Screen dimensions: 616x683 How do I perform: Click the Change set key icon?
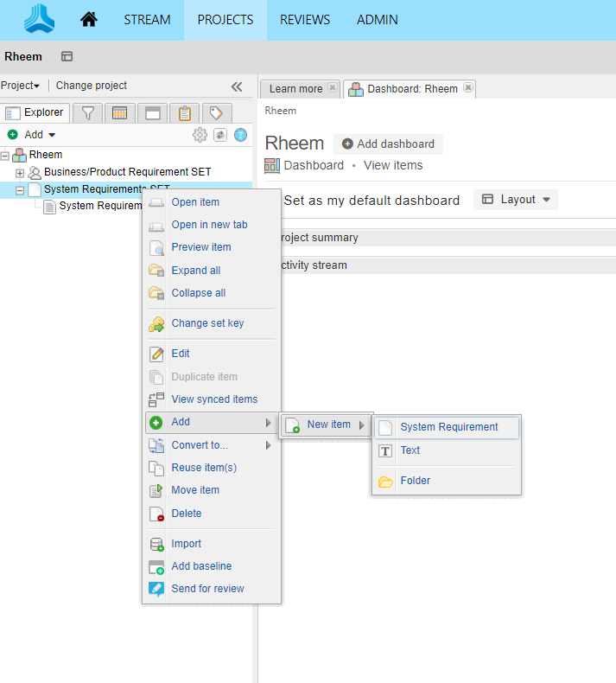tap(156, 323)
